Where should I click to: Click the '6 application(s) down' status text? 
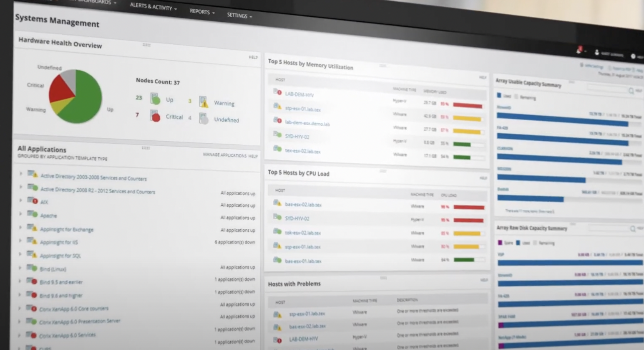235,242
